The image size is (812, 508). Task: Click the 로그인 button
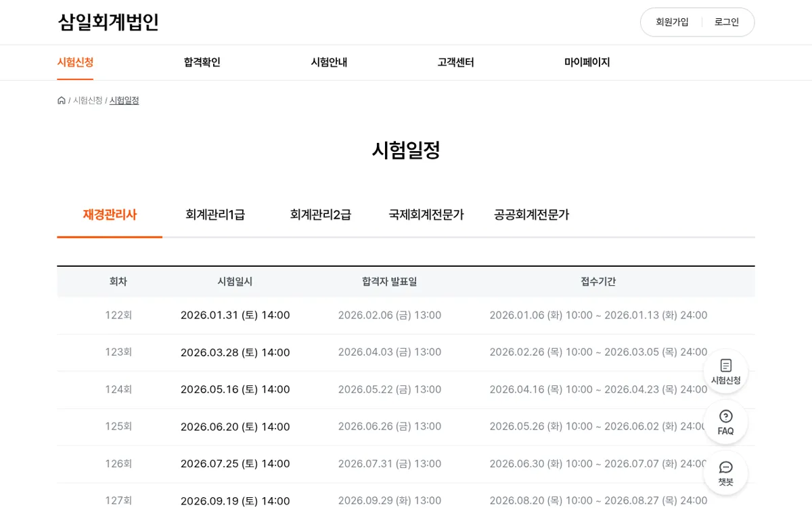[x=727, y=22]
